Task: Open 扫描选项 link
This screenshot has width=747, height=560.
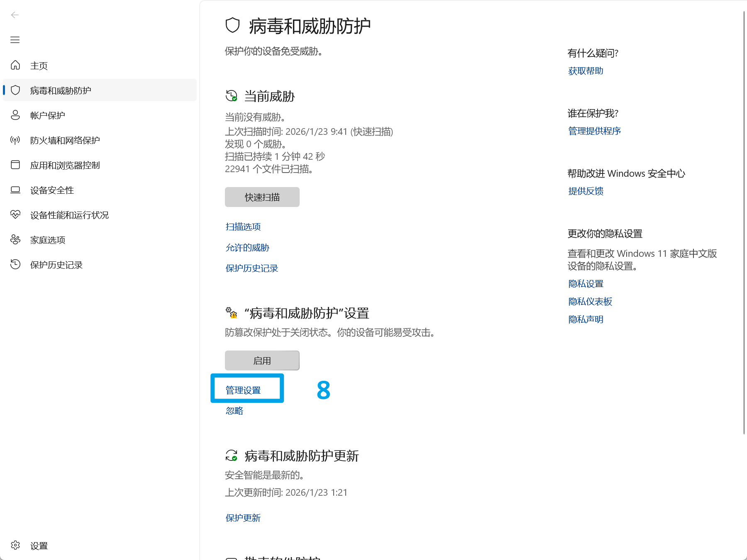Action: tap(243, 226)
